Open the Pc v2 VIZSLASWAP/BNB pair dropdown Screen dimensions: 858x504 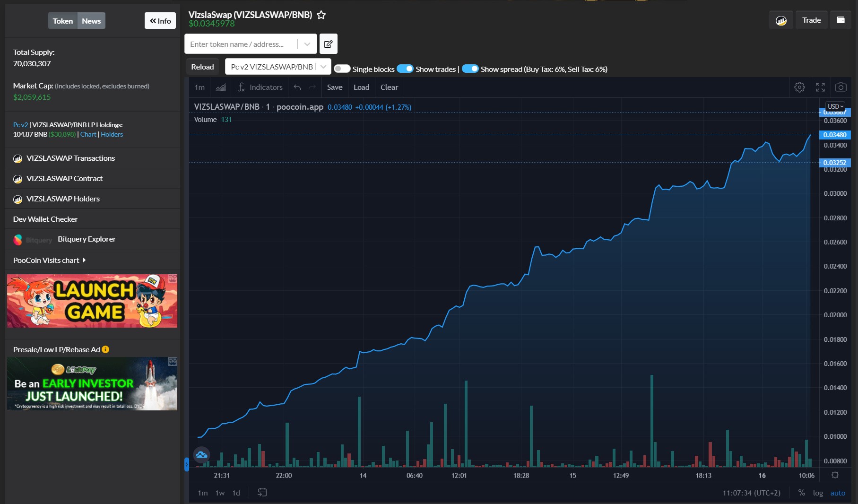(278, 67)
